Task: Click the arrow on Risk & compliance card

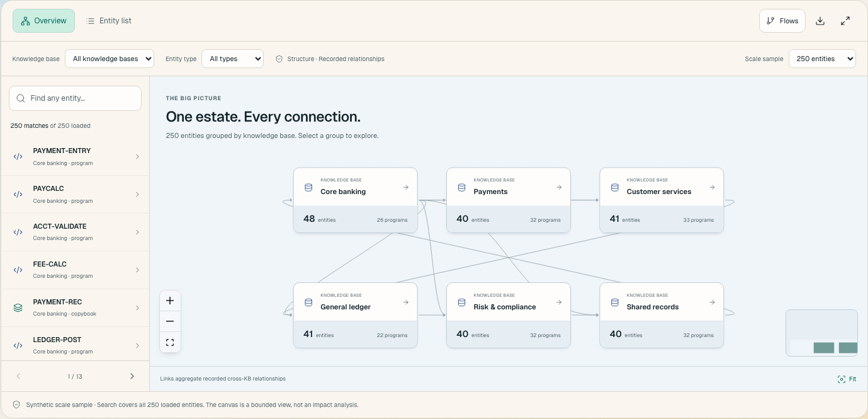Action: (559, 302)
